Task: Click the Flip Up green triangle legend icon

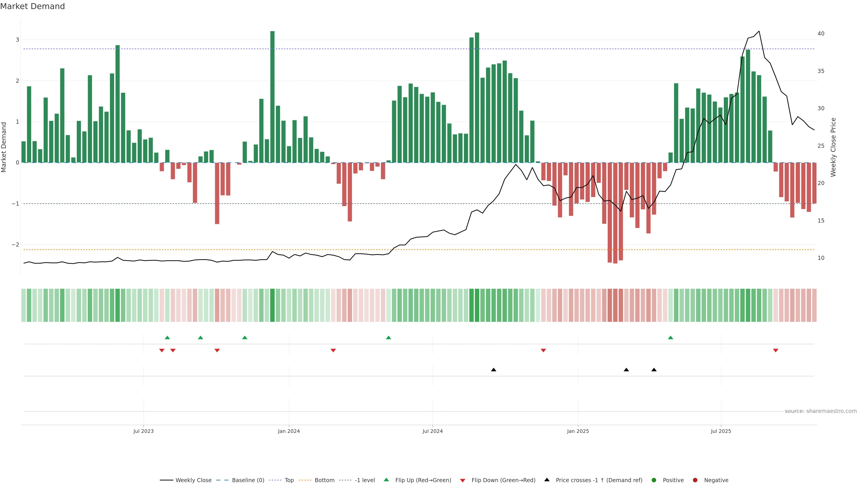Action: pyautogui.click(x=387, y=480)
